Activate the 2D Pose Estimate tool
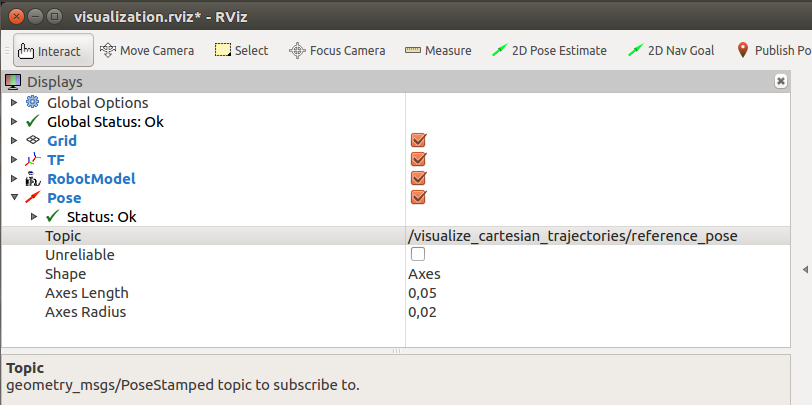Screen dimensions: 812x405 (x=549, y=51)
